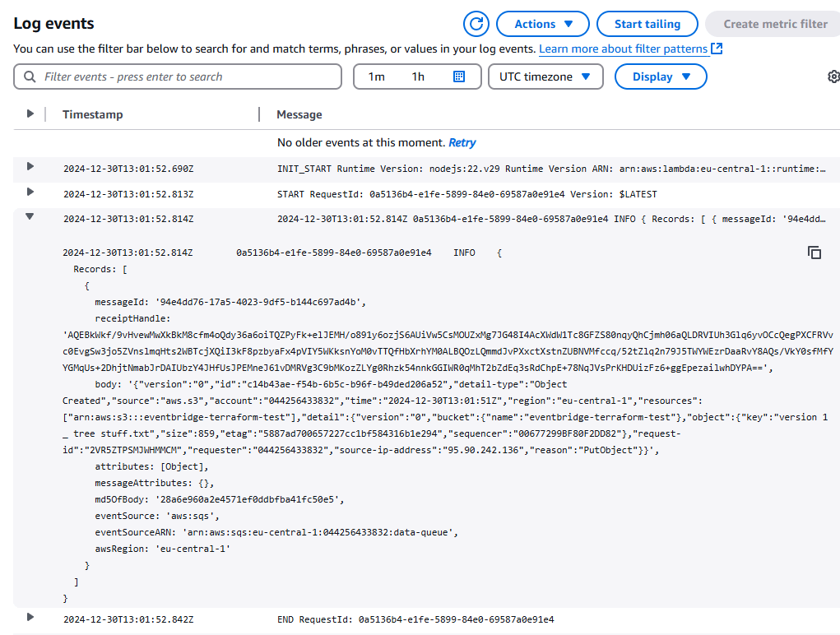Select the 1m time range option
This screenshot has width=840, height=635.
point(377,76)
